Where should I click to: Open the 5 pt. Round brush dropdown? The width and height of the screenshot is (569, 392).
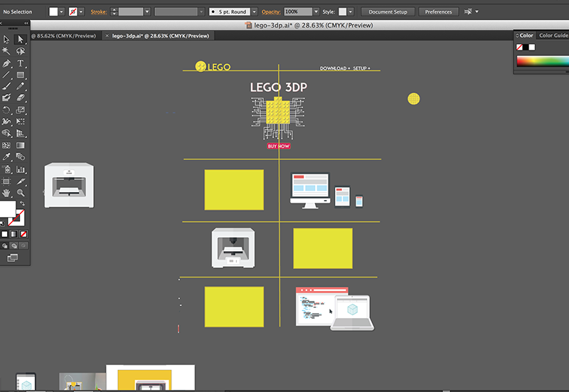click(x=254, y=11)
